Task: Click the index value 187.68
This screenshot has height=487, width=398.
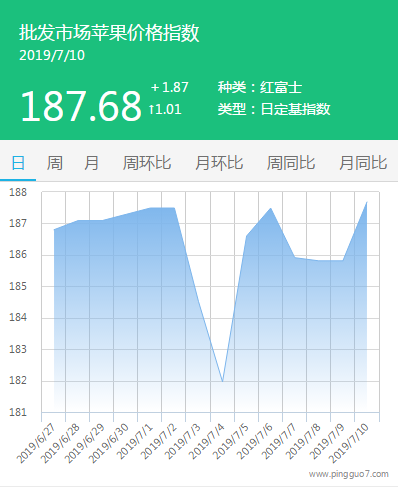Action: (81, 106)
